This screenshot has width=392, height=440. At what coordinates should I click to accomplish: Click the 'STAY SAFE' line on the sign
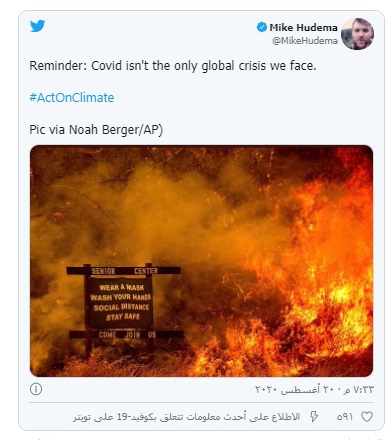(x=123, y=317)
